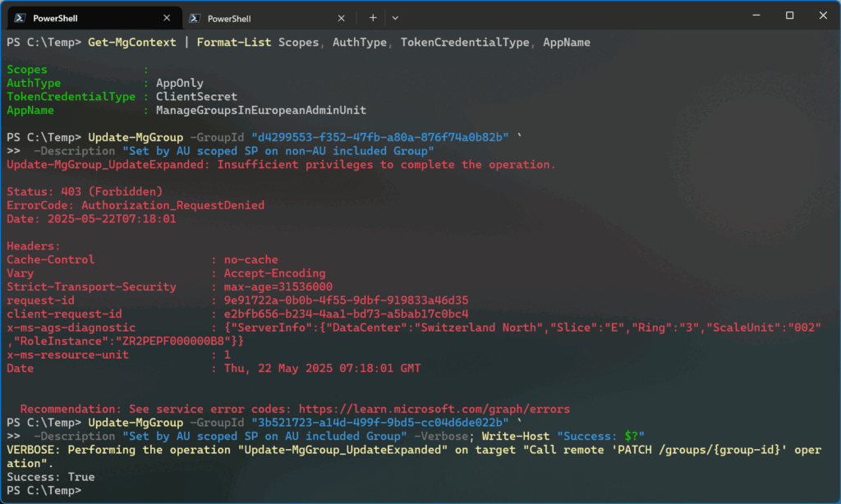This screenshot has height=504, width=841.
Task: Click the 'Switzerland North' DataCenter text
Action: 478,328
